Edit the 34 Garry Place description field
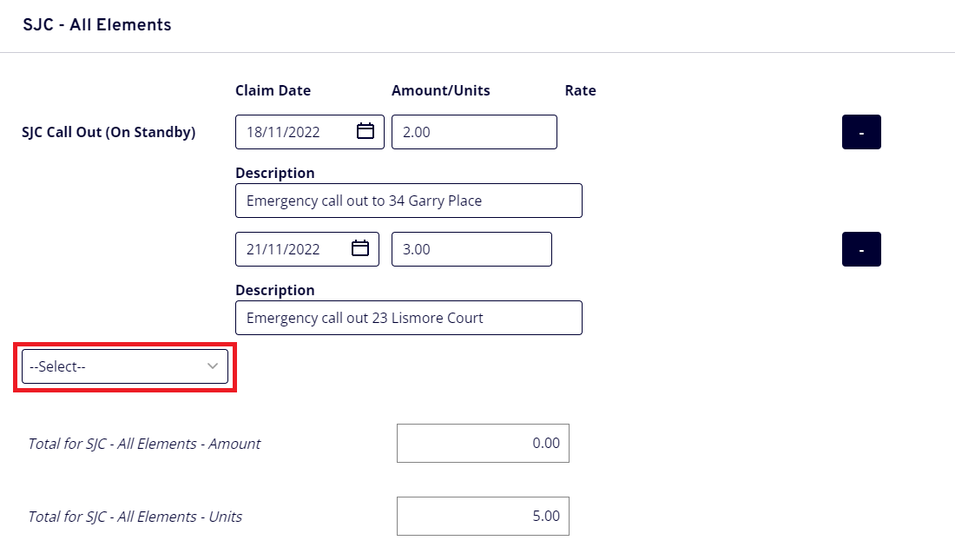 click(x=408, y=201)
